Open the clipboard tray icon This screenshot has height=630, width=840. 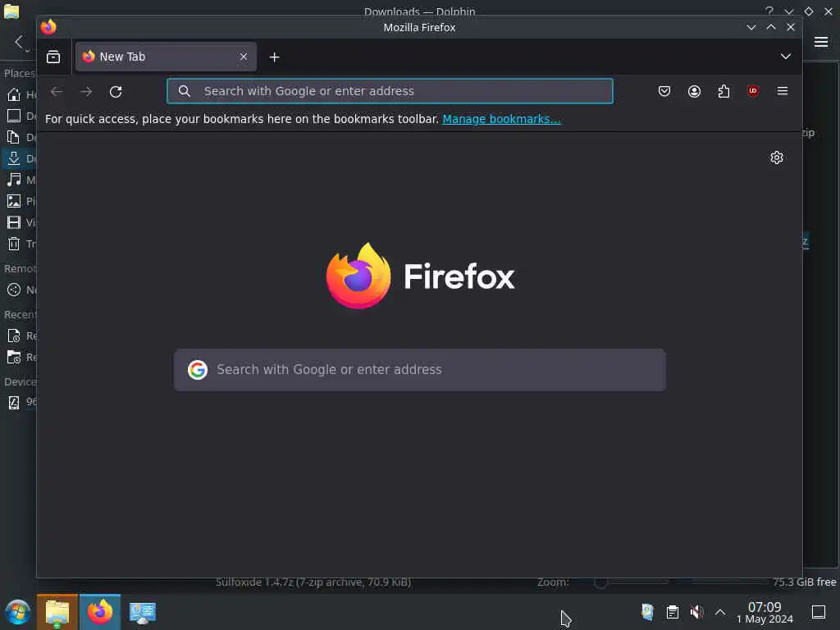click(x=673, y=612)
